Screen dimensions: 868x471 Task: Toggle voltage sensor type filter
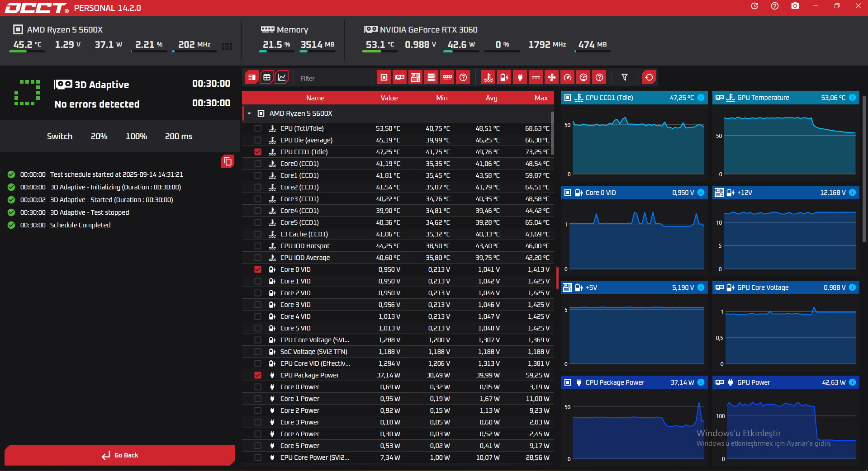(504, 77)
